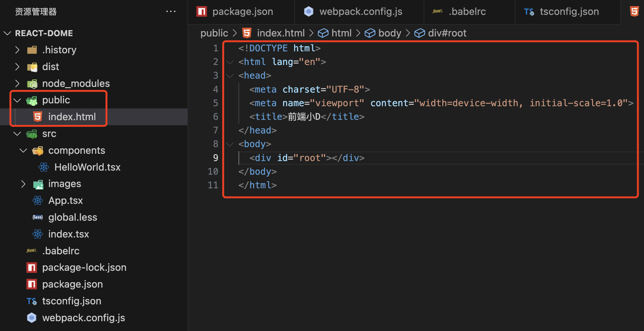Fold the head section on line 3
The width and height of the screenshot is (644, 331).
[x=230, y=75]
